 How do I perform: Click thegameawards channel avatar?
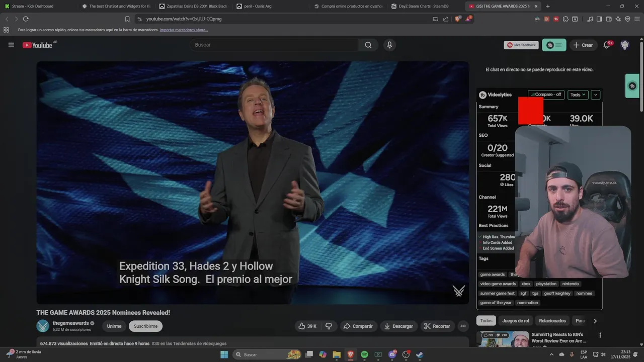click(43, 326)
